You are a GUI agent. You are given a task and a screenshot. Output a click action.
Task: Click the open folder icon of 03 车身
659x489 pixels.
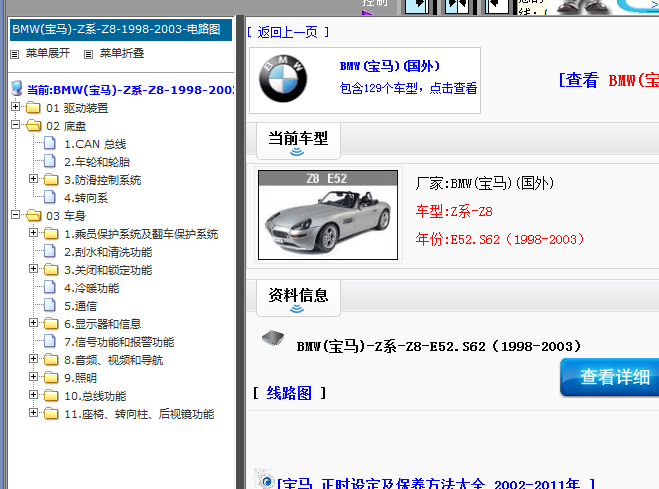click(x=33, y=216)
